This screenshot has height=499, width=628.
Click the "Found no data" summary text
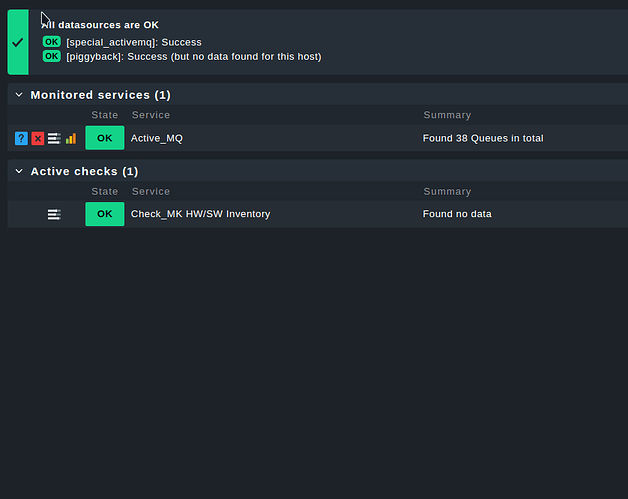pyautogui.click(x=457, y=214)
